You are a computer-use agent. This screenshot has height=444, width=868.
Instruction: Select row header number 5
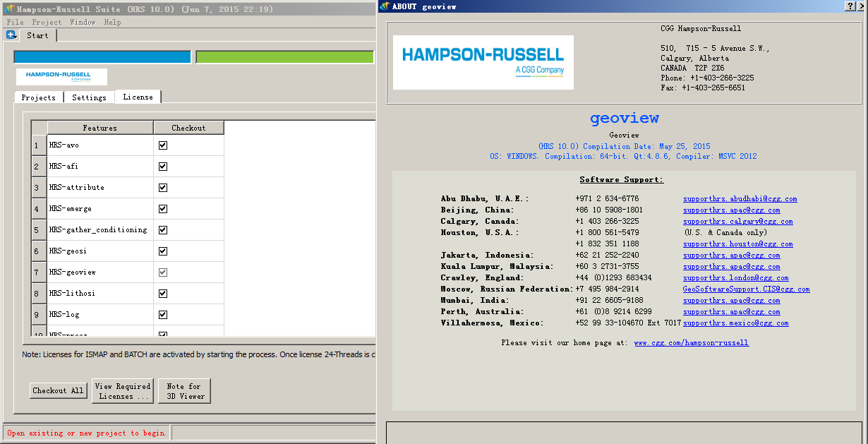coord(39,230)
